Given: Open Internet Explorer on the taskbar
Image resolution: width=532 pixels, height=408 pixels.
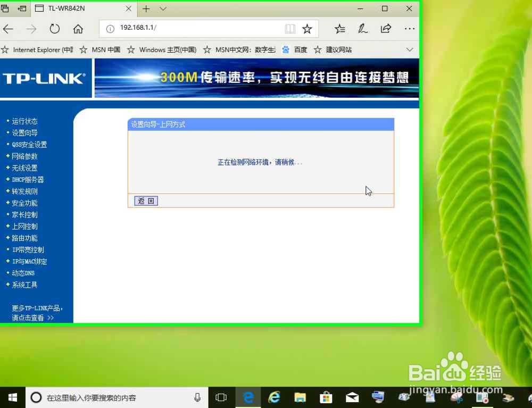Looking at the screenshot, I should pos(274,397).
